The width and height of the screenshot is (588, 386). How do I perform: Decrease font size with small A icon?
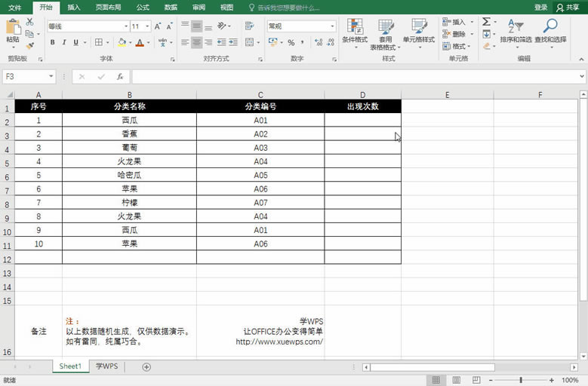click(x=170, y=26)
